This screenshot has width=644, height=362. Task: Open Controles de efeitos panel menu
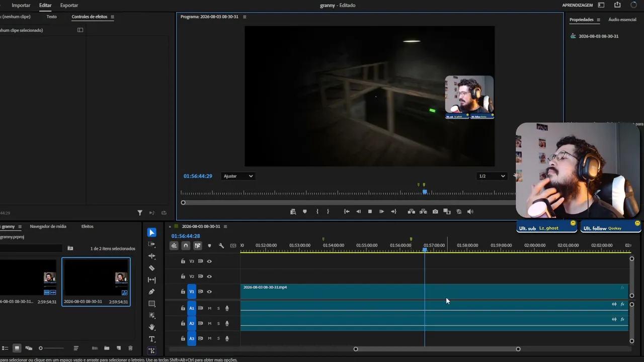click(112, 17)
